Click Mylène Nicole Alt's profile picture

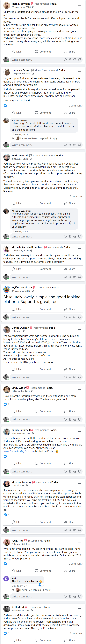pyautogui.click(x=7, y=289)
